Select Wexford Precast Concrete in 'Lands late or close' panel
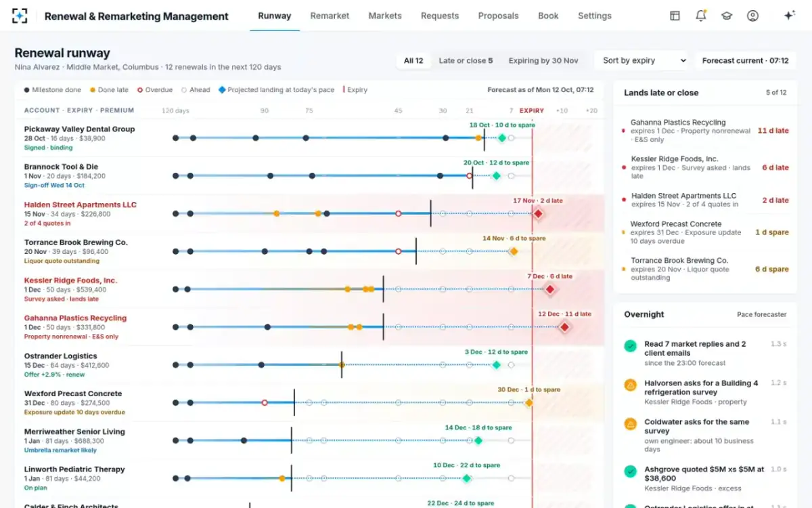Image resolution: width=812 pixels, height=508 pixels. point(705,232)
